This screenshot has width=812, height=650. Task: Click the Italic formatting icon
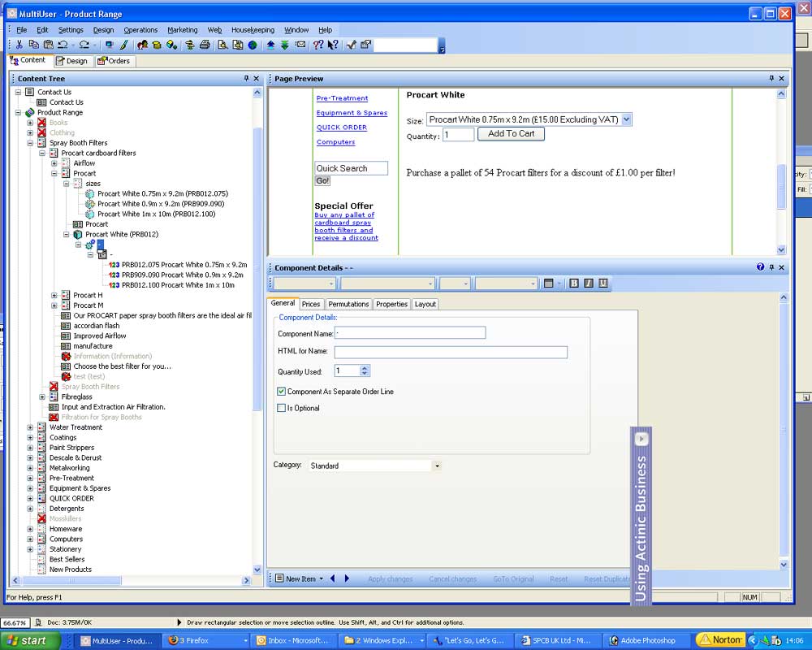[x=588, y=284]
